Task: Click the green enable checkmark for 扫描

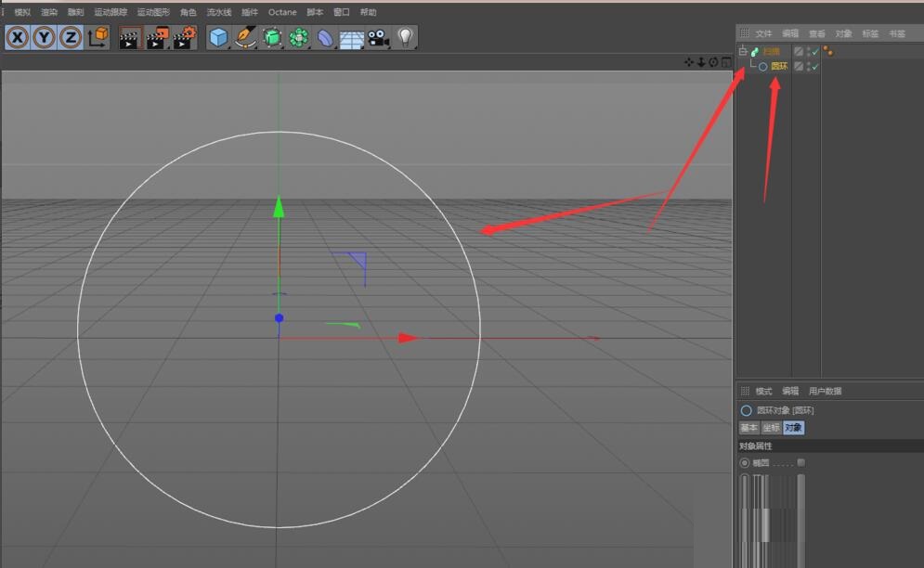Action: coord(814,52)
